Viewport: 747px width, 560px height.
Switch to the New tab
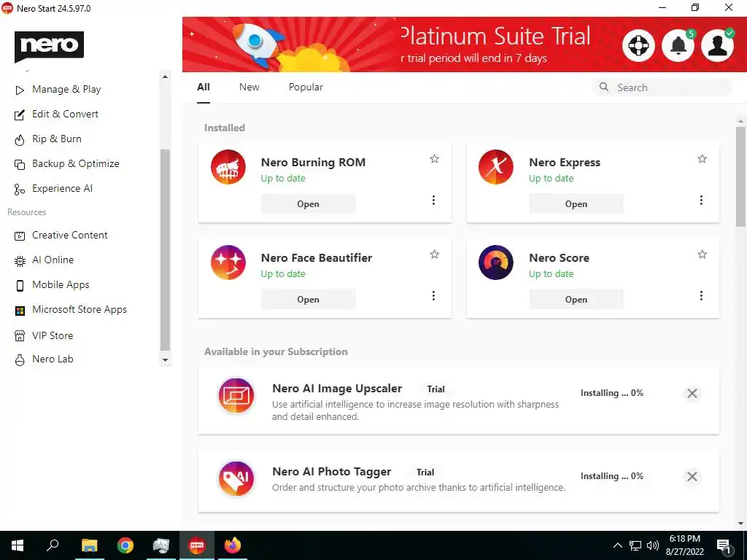[249, 87]
